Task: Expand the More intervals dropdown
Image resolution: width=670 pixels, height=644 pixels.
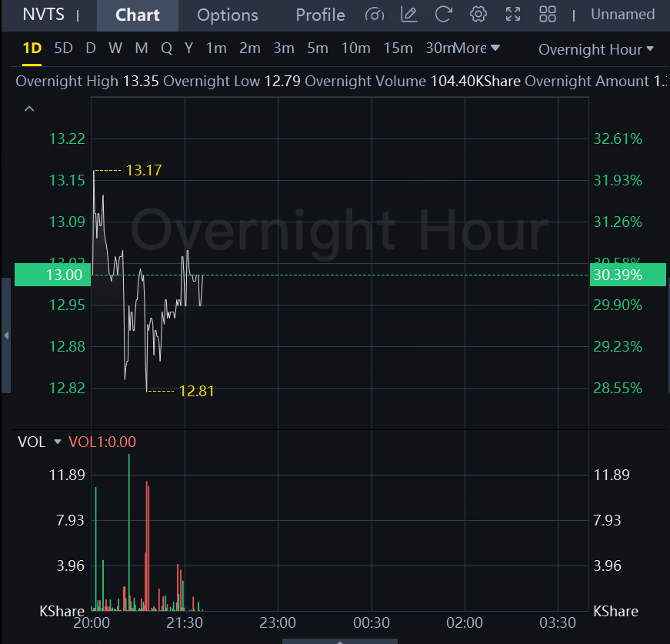Action: point(478,48)
